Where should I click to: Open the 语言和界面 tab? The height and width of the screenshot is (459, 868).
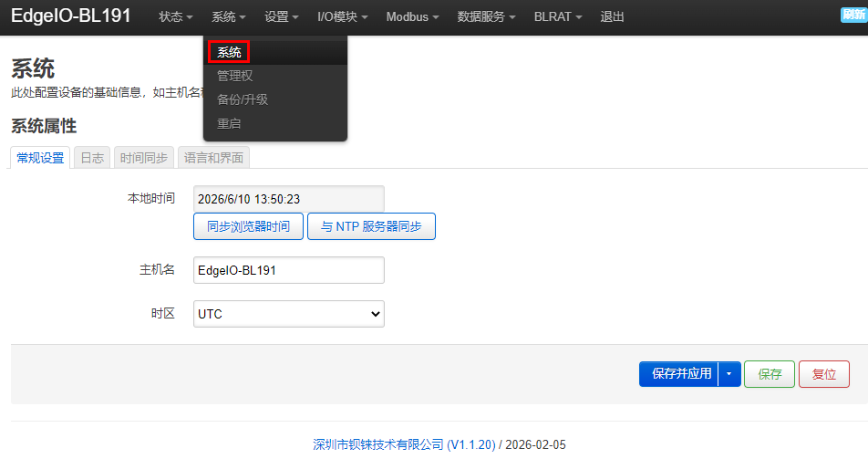213,158
